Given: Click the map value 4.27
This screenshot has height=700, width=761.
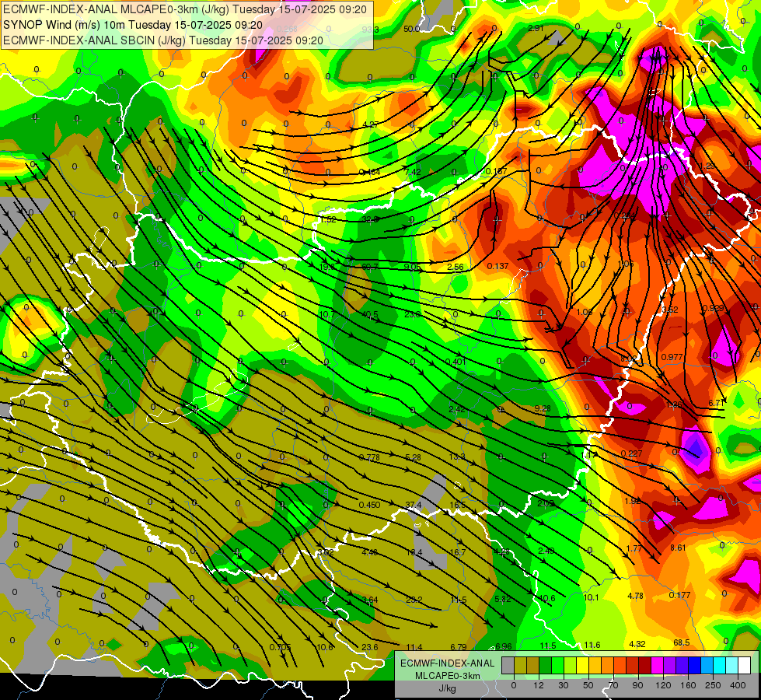Looking at the screenshot, I should [x=370, y=124].
